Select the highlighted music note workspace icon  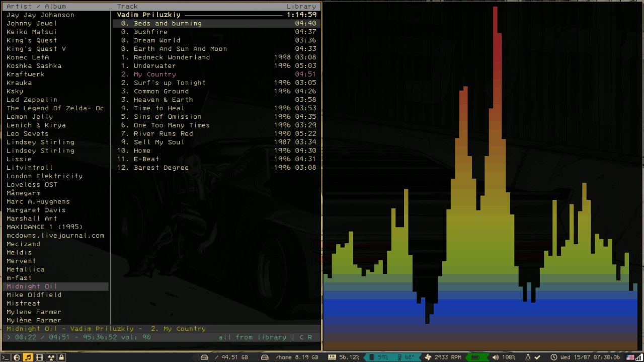(28, 357)
